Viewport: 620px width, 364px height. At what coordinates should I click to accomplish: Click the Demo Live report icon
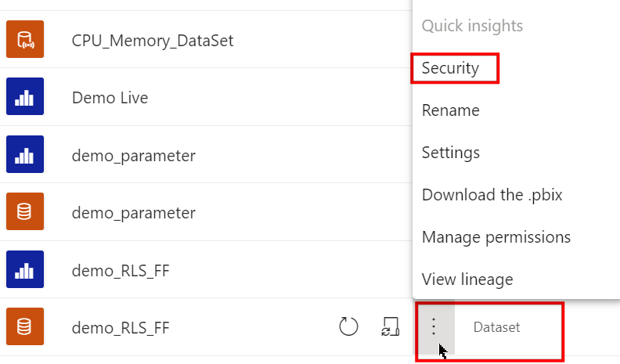point(25,96)
